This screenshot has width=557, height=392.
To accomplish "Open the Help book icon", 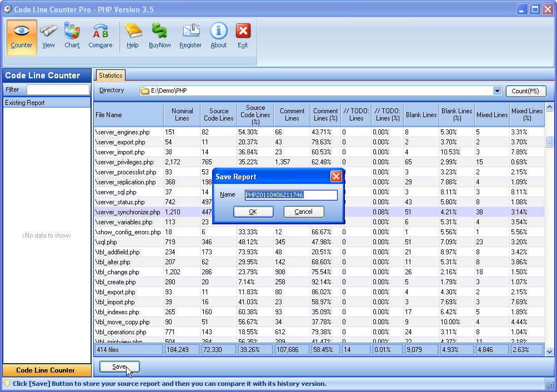I will point(133,37).
